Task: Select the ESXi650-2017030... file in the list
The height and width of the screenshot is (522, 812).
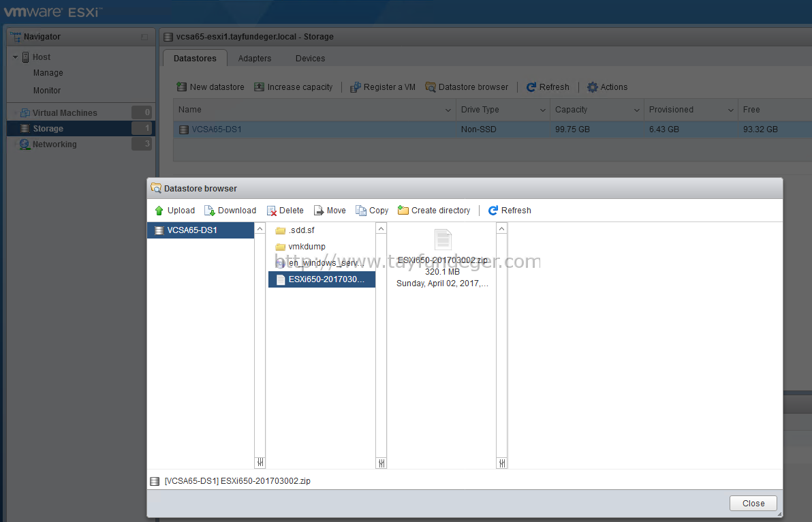Action: (x=321, y=279)
